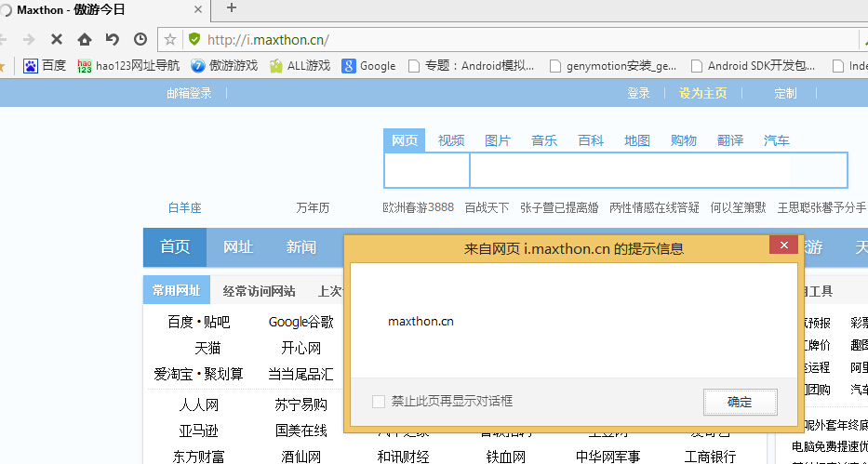Open the 国美在线 site link
This screenshot has width=868, height=464.
[301, 431]
